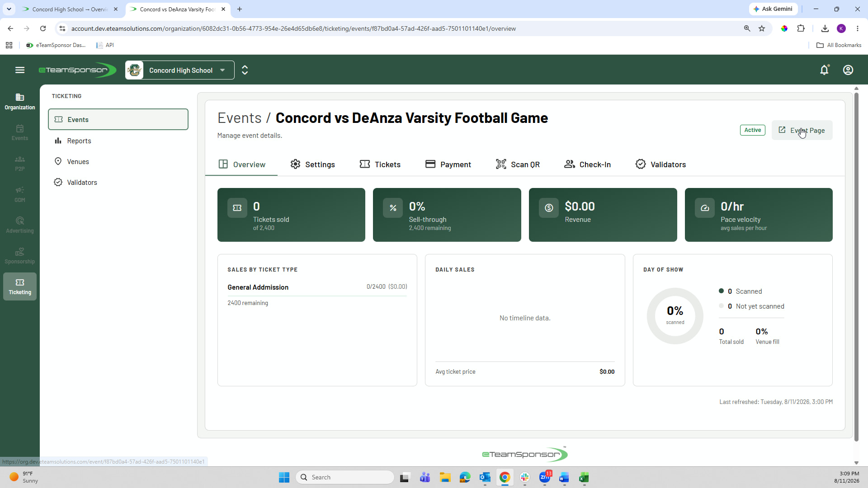Click the General Admission ticket type
Screen dimensions: 868x488
click(258, 287)
